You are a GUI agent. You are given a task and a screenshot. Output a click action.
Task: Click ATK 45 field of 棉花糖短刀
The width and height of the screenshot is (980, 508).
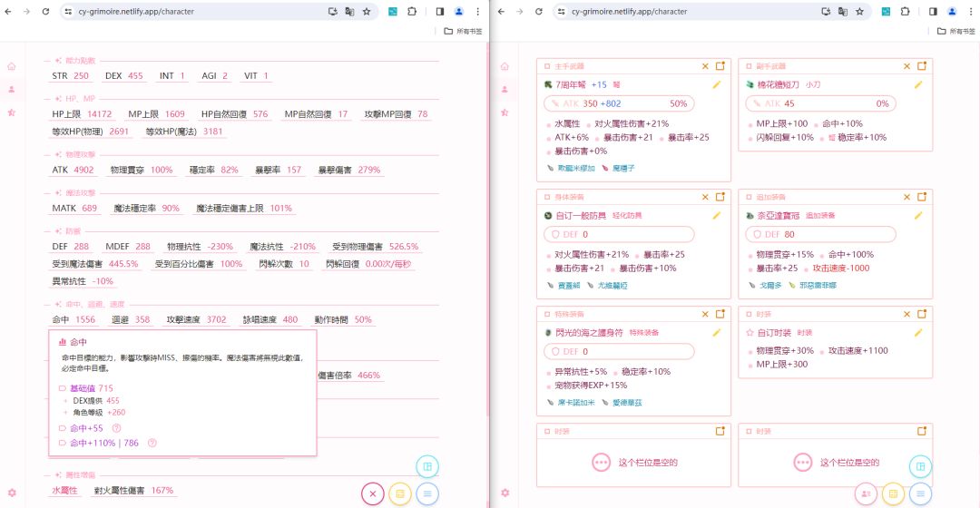pos(820,103)
